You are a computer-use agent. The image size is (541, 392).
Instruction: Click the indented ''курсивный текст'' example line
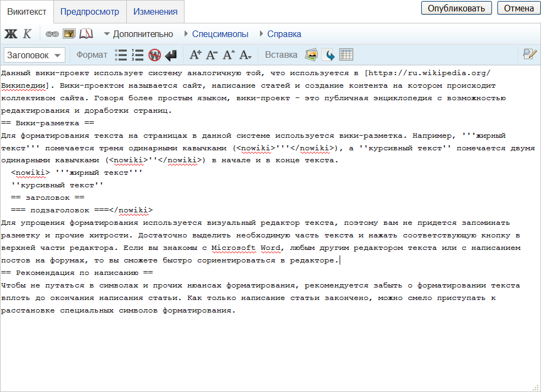click(57, 186)
